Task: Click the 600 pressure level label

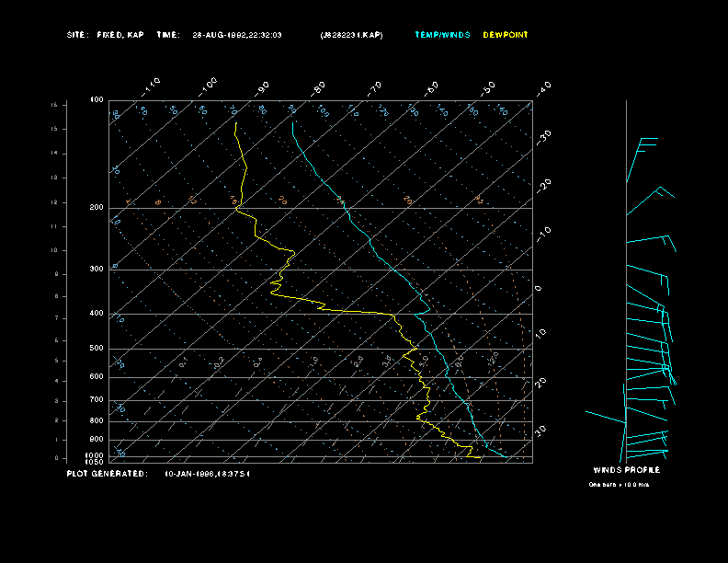Action: point(97,376)
